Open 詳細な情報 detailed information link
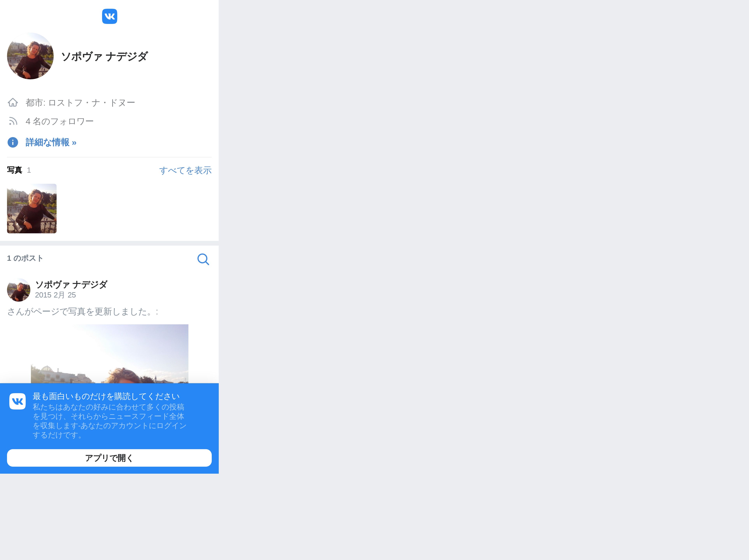The width and height of the screenshot is (749, 560). pyautogui.click(x=51, y=142)
